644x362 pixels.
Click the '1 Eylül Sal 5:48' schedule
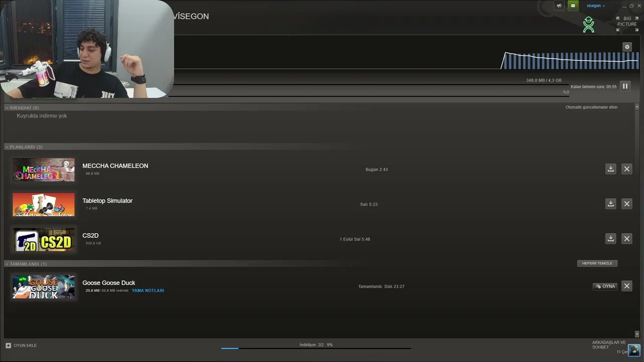click(355, 239)
